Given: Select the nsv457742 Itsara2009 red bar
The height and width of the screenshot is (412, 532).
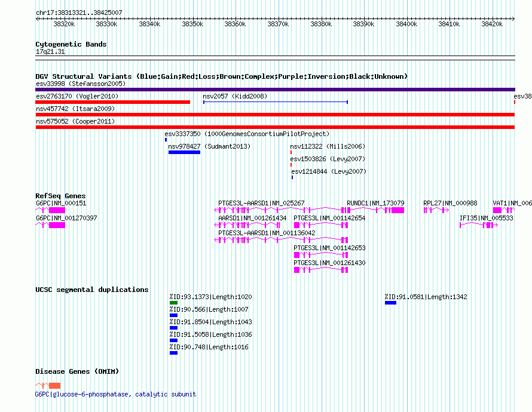Looking at the screenshot, I should click(x=275, y=115).
